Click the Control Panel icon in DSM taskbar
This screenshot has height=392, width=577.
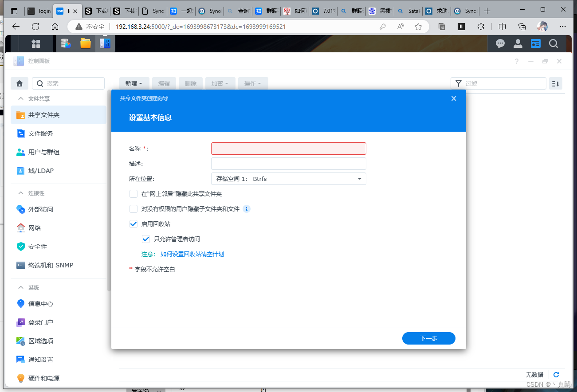click(x=105, y=43)
